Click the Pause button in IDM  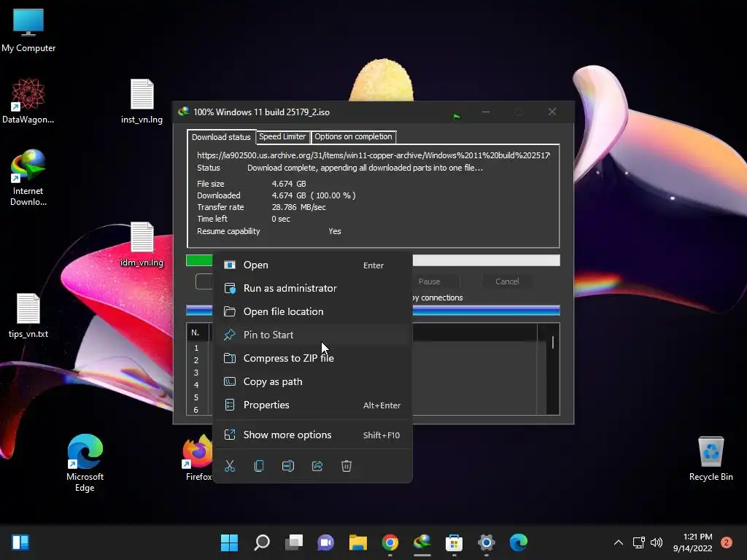(x=429, y=281)
